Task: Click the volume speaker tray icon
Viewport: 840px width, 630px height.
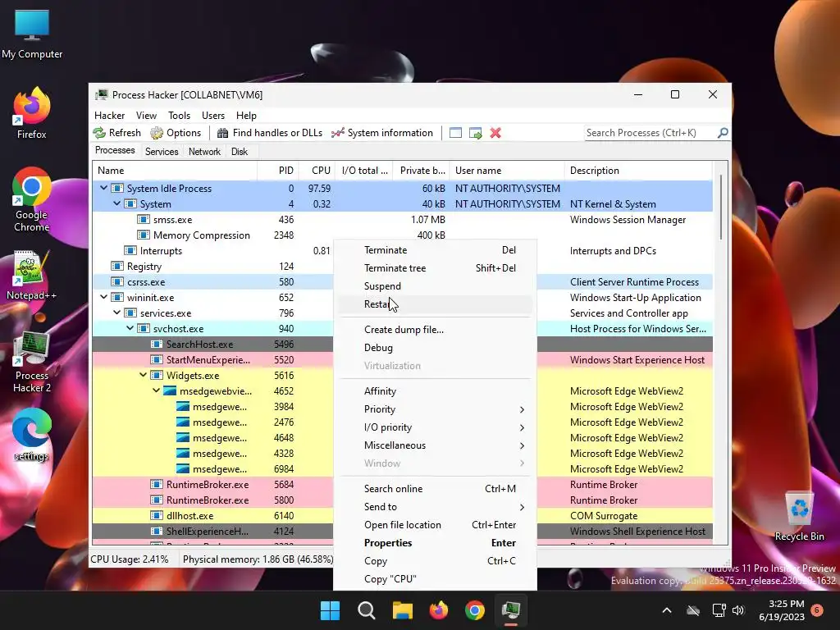Action: click(738, 610)
